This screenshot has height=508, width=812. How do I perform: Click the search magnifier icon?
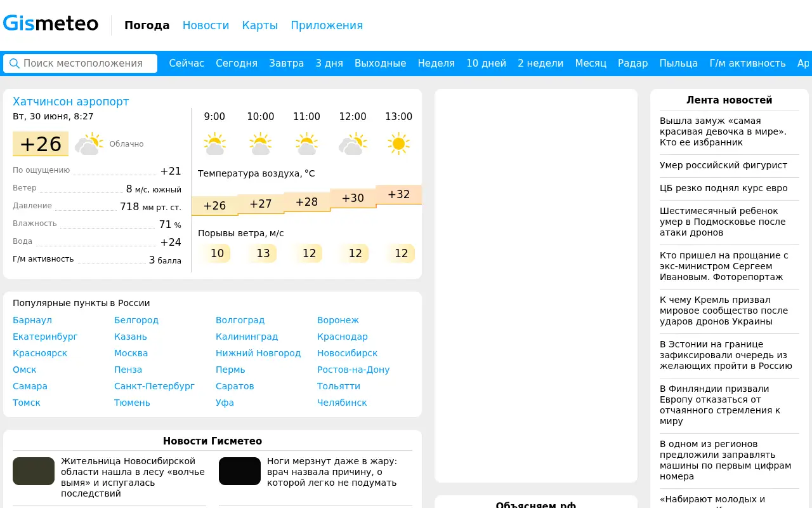point(14,63)
